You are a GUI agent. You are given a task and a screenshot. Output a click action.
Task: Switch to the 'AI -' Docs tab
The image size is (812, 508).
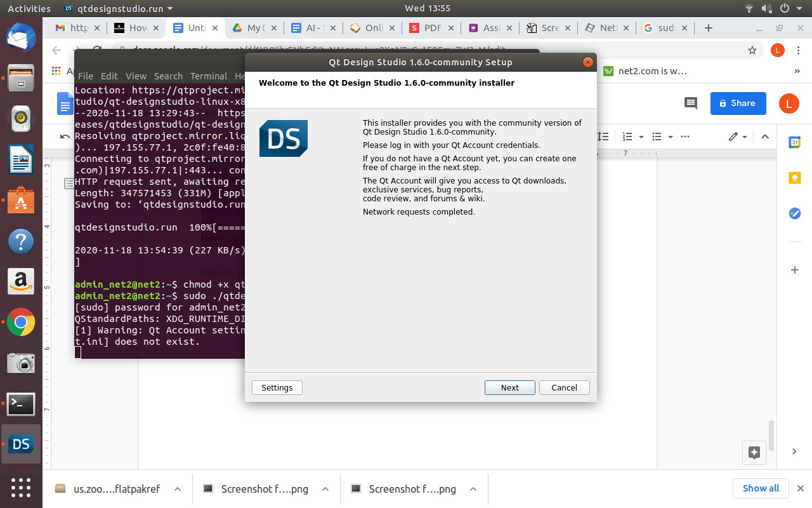click(x=313, y=28)
